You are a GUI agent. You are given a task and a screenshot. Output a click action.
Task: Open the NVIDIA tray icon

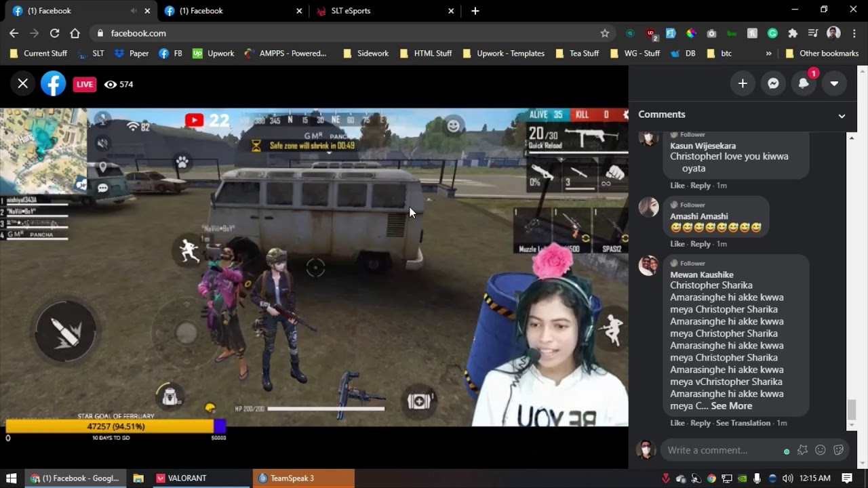pyautogui.click(x=742, y=479)
